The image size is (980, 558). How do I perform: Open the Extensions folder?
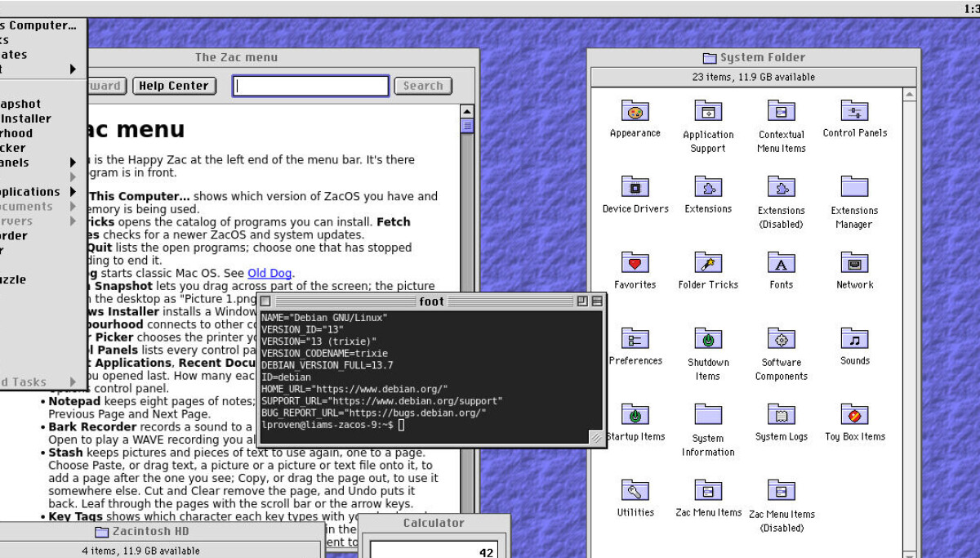[708, 186]
